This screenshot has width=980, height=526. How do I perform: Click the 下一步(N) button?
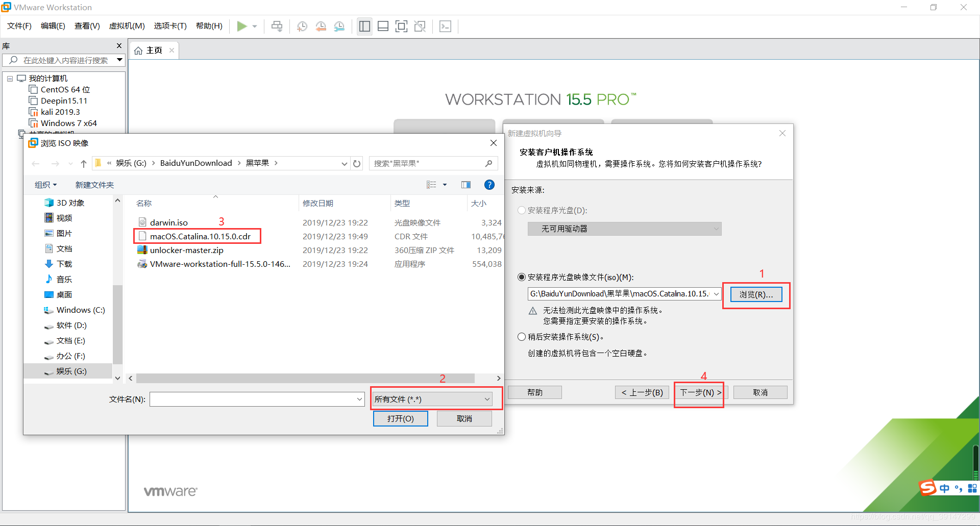click(699, 393)
